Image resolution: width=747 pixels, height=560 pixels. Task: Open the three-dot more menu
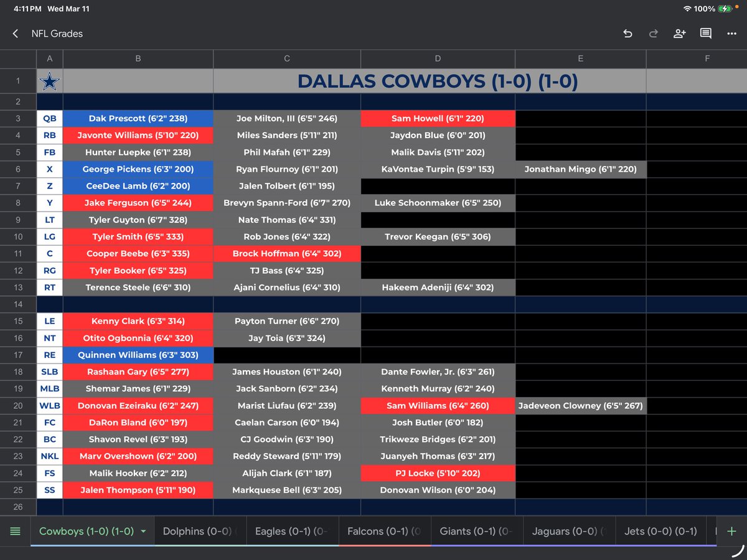coord(731,34)
